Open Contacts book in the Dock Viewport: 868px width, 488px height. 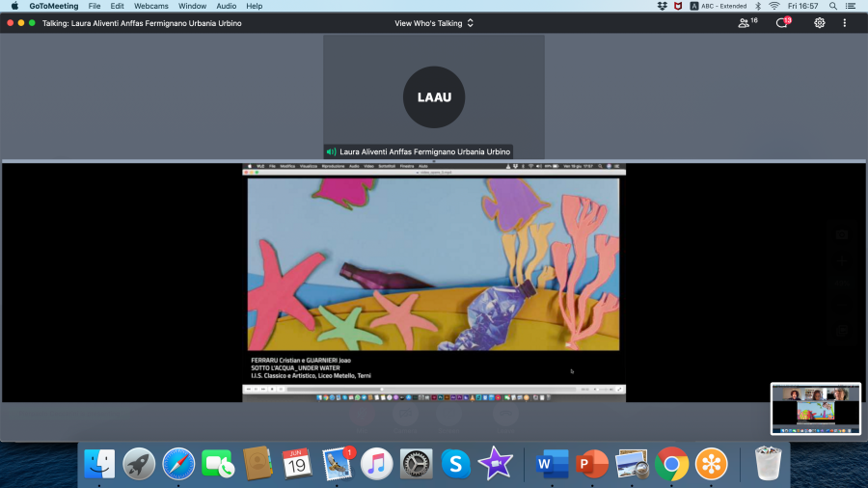click(x=258, y=464)
